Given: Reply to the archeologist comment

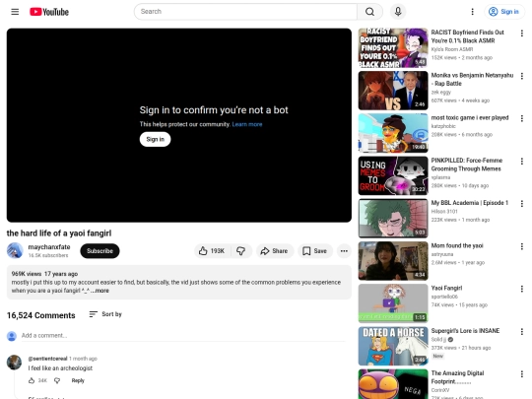Looking at the screenshot, I should coord(78,380).
